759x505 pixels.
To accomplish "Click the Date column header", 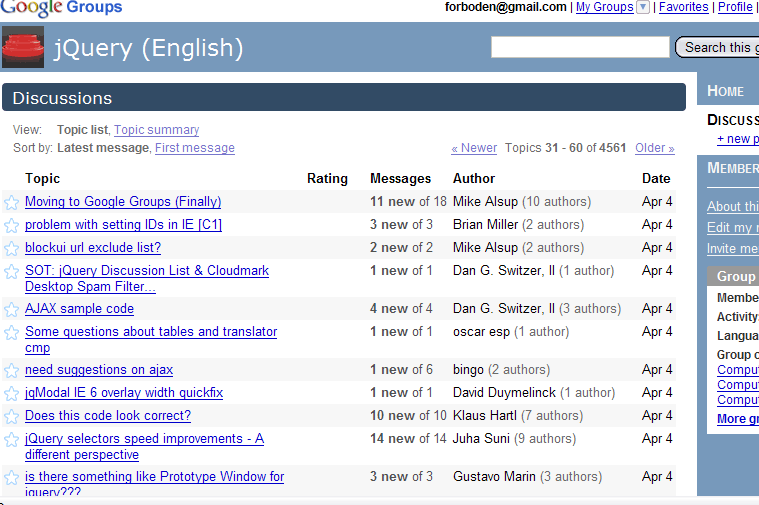I will (656, 179).
